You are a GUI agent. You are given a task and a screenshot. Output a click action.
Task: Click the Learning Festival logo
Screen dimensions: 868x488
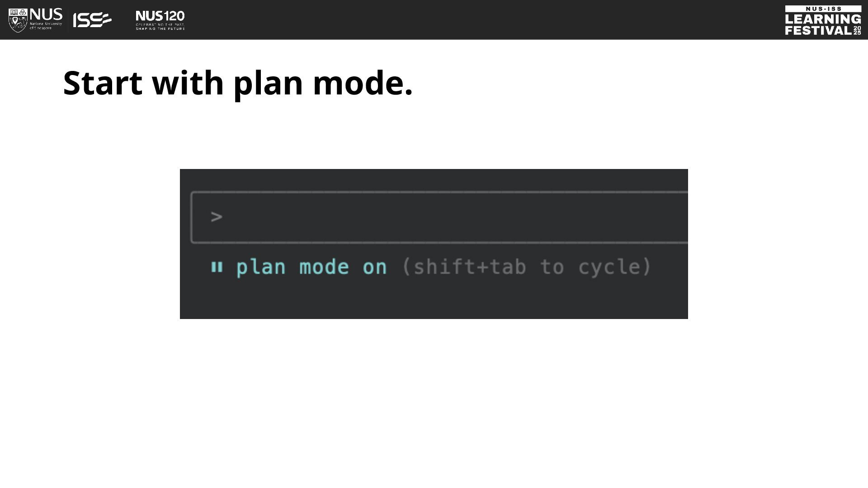(x=823, y=20)
